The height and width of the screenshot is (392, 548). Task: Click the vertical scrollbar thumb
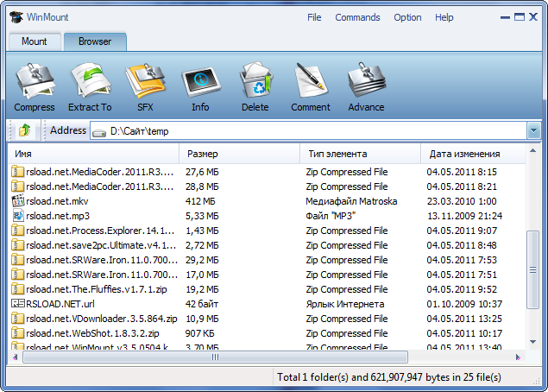[x=533, y=269]
